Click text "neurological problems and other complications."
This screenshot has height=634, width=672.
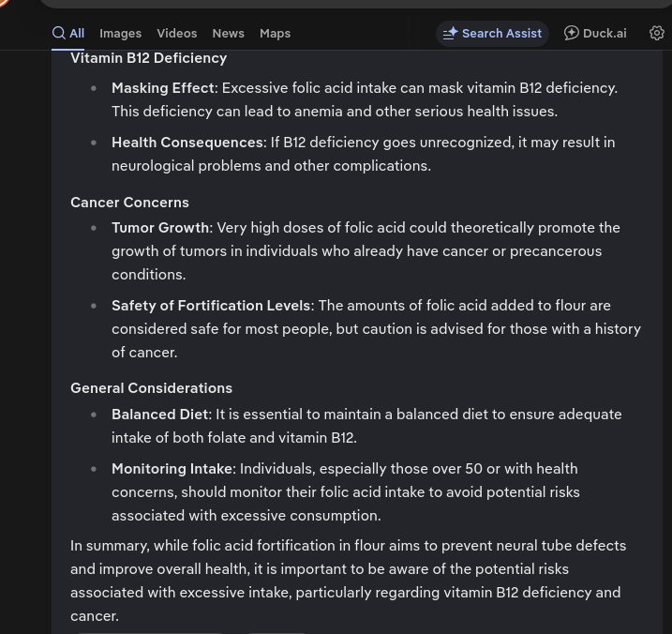click(x=271, y=166)
